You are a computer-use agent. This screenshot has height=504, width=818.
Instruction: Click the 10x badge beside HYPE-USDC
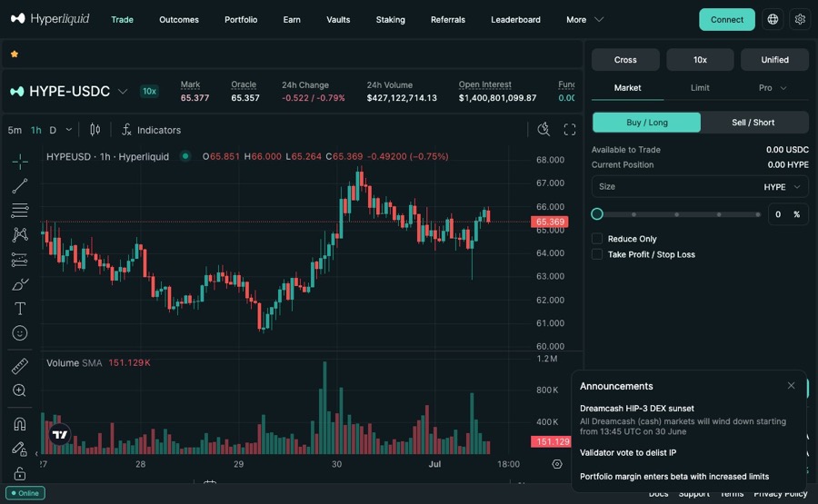(x=149, y=91)
